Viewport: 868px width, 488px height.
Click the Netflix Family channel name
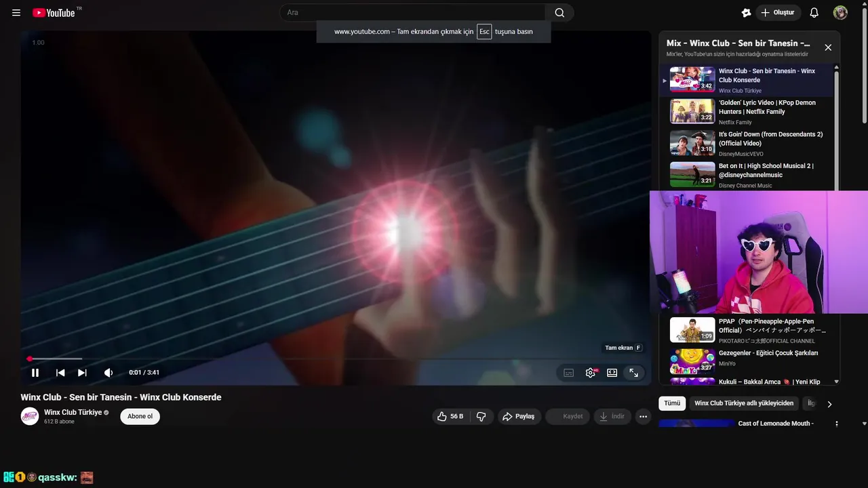coord(735,123)
